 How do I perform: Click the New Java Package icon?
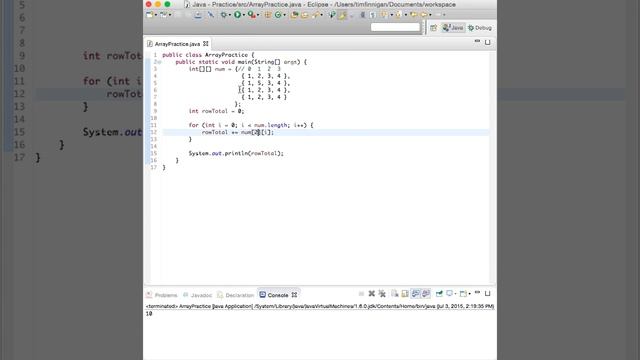pyautogui.click(x=267, y=15)
